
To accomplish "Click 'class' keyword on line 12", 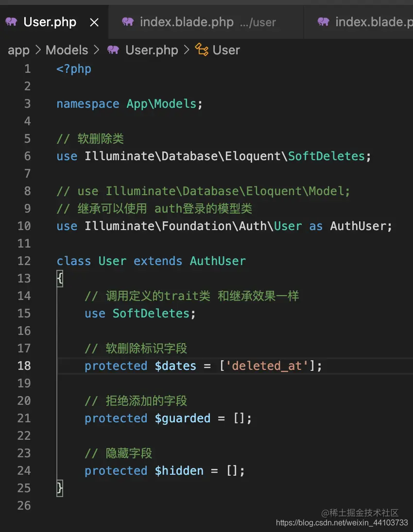I will (74, 261).
